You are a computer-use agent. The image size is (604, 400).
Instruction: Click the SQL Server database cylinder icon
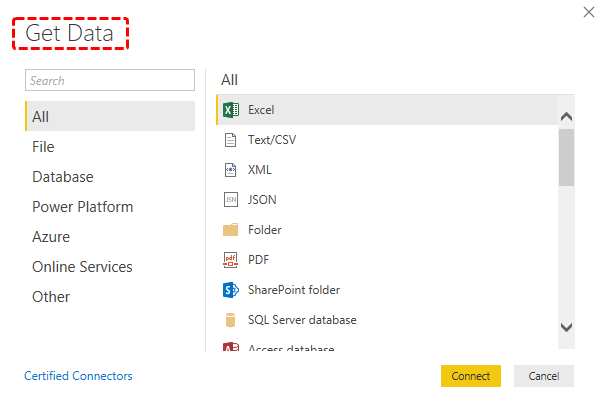pos(230,320)
